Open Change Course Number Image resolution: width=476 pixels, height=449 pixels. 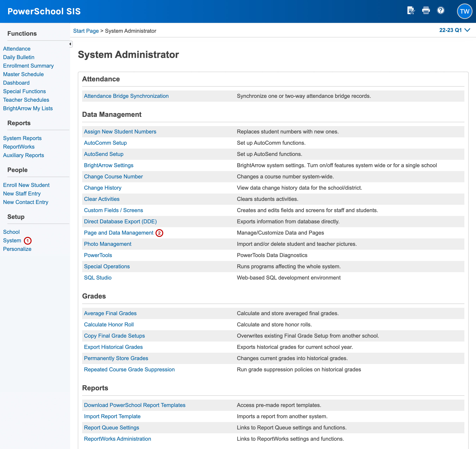click(113, 177)
